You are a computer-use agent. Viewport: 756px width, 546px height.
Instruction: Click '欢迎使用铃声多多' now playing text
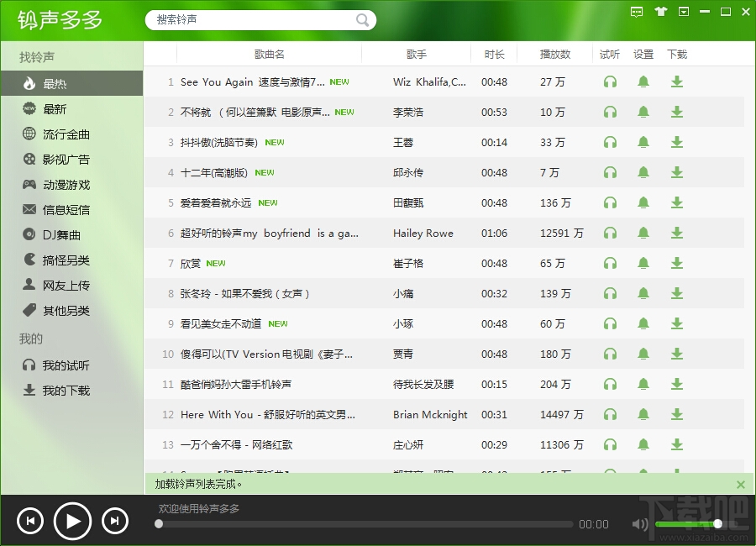198,508
